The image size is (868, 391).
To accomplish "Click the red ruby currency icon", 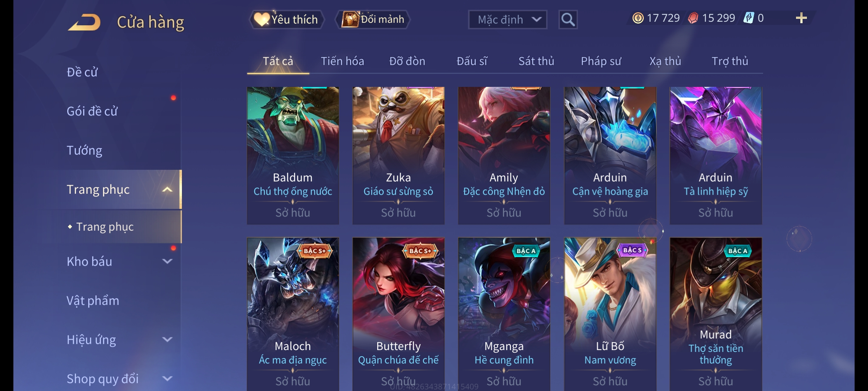I will [x=693, y=18].
